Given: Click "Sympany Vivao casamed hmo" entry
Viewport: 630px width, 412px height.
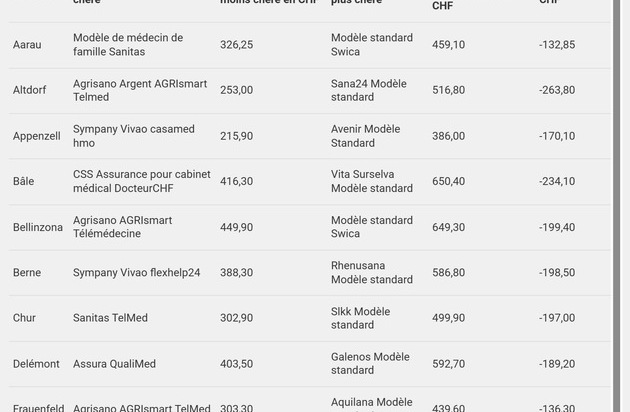Looking at the screenshot, I should tap(134, 136).
